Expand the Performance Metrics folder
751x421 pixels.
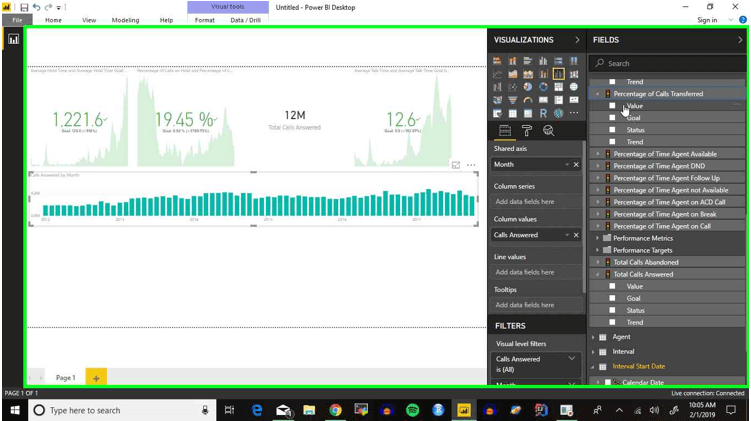click(598, 238)
